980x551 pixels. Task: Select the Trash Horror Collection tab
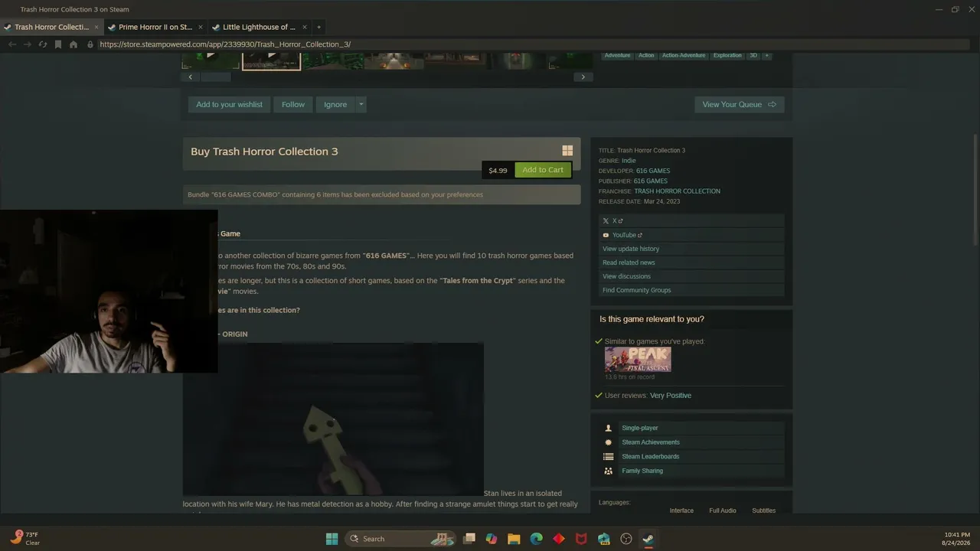[51, 27]
